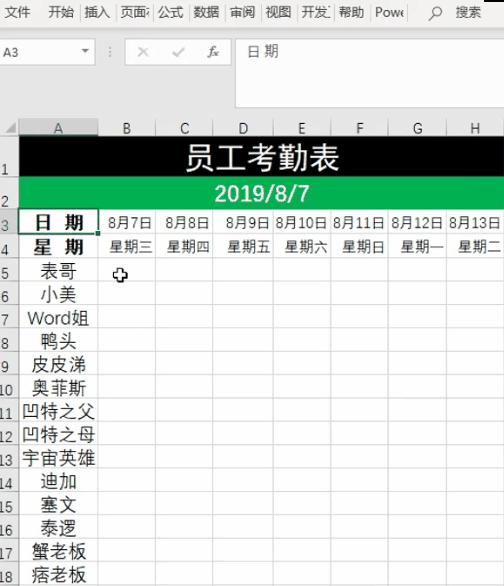
Task: Select column F header
Action: tap(359, 128)
